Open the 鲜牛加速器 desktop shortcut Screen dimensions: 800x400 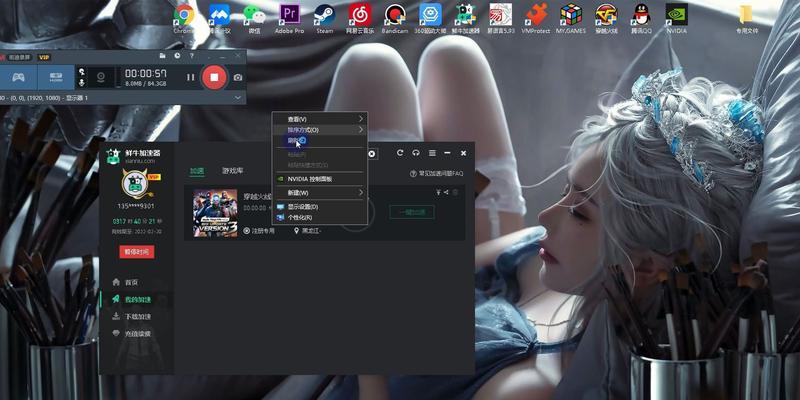(x=465, y=18)
